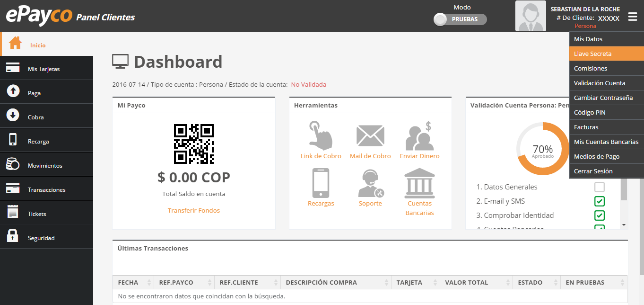
Task: Click the Soporte headset agent icon
Action: 370,183
